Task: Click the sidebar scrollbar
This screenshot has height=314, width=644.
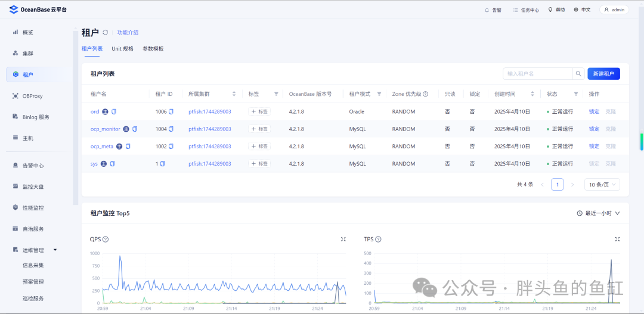Action: click(x=75, y=117)
